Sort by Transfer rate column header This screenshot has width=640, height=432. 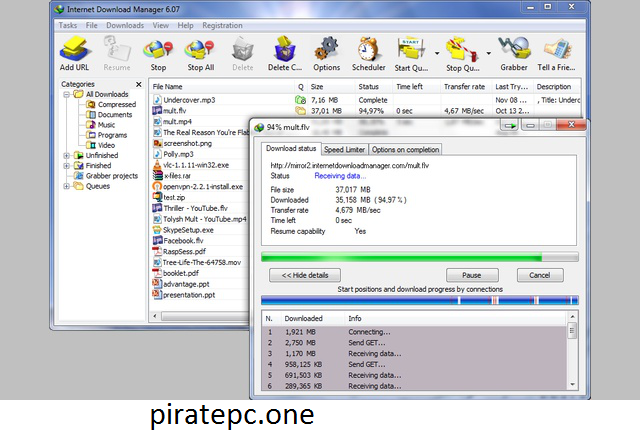coord(465,87)
